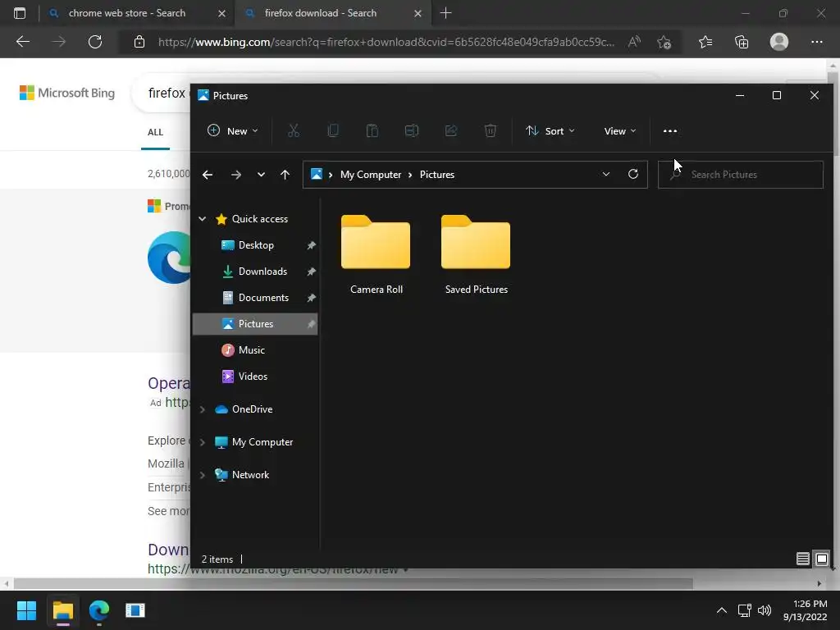Open the See more ellipsis menu in Explorer

pos(669,130)
